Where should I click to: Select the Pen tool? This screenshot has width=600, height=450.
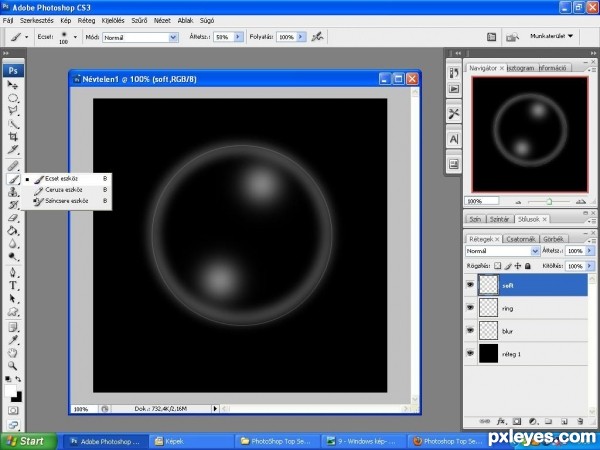click(13, 272)
